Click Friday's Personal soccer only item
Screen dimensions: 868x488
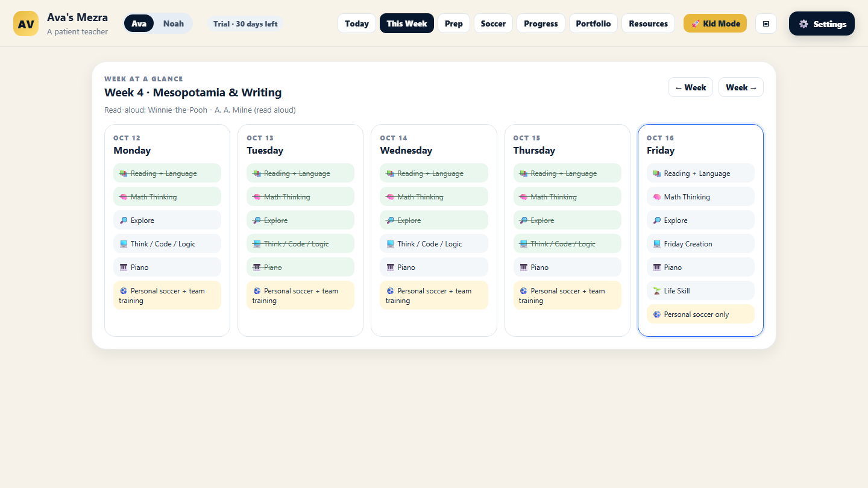pyautogui.click(x=700, y=314)
